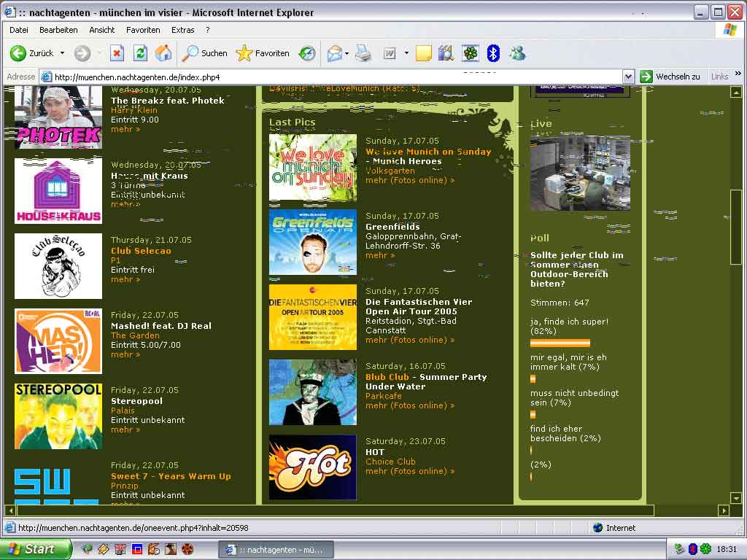Open the Extras menu
The width and height of the screenshot is (747, 560).
[x=183, y=30]
